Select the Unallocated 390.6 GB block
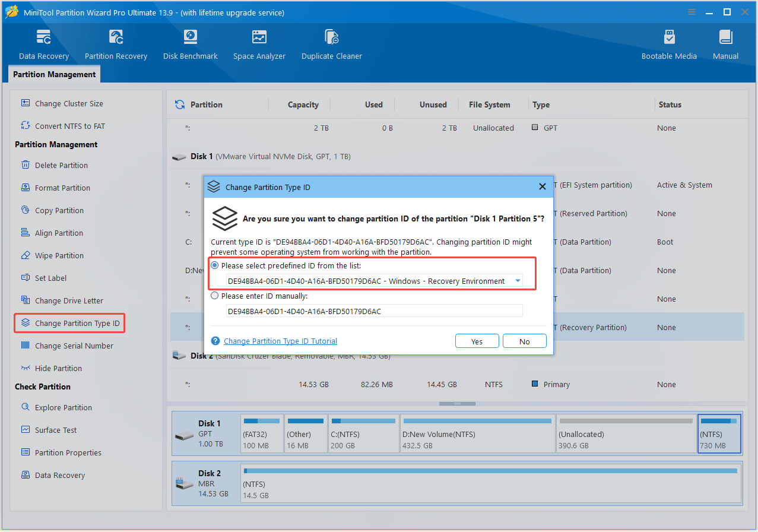 pyautogui.click(x=626, y=434)
